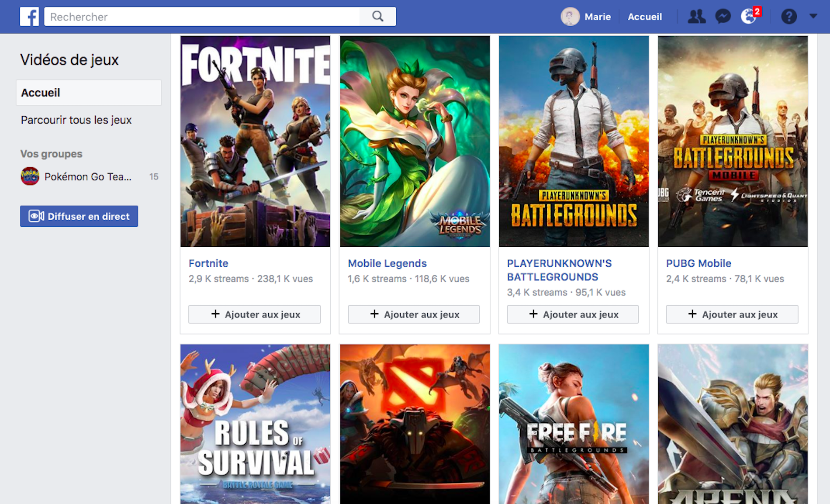Image resolution: width=830 pixels, height=504 pixels.
Task: Open the Messenger icon
Action: coord(723,17)
